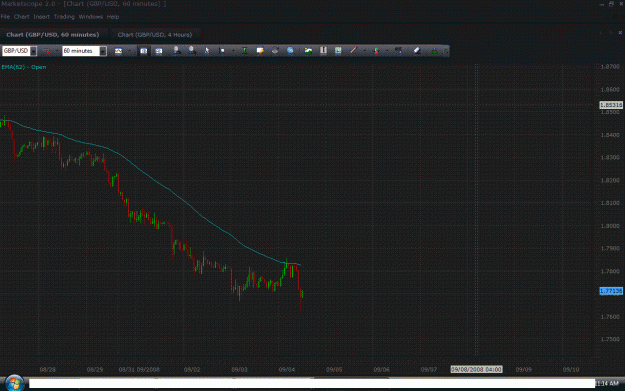Expand the chart type dropdown arrow
The height and width of the screenshot is (391, 625).
point(129,51)
